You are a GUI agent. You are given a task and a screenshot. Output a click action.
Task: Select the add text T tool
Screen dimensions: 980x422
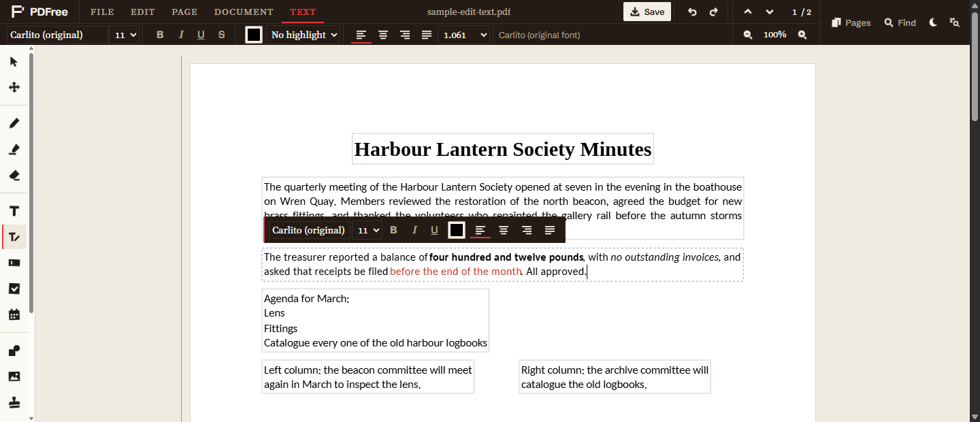[x=14, y=211]
